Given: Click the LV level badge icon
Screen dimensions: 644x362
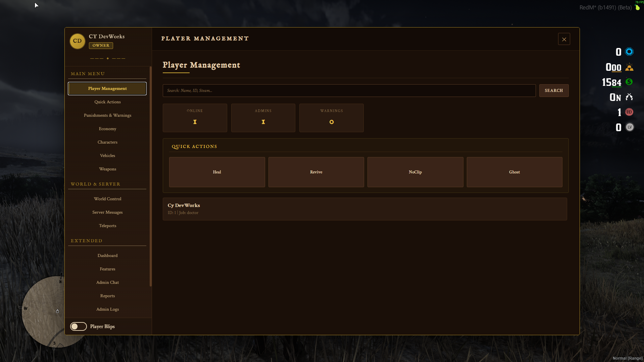Looking at the screenshot, I should click(x=630, y=127).
